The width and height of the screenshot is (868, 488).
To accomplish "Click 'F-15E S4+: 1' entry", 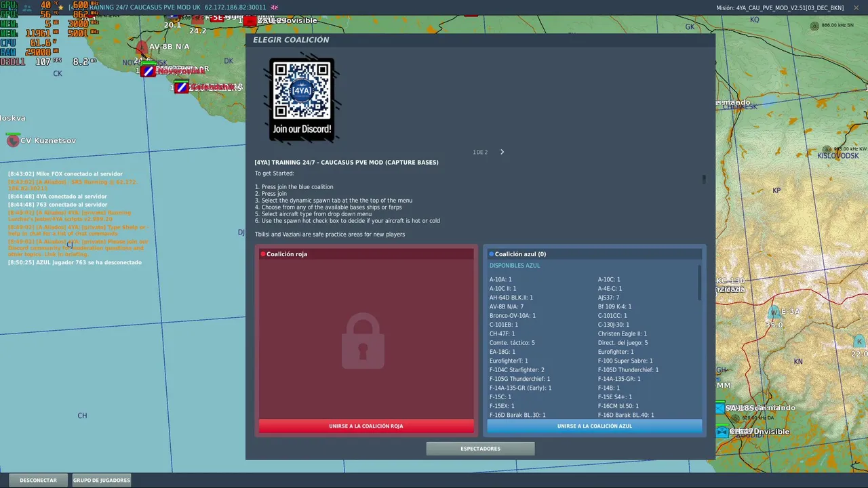I will (615, 397).
